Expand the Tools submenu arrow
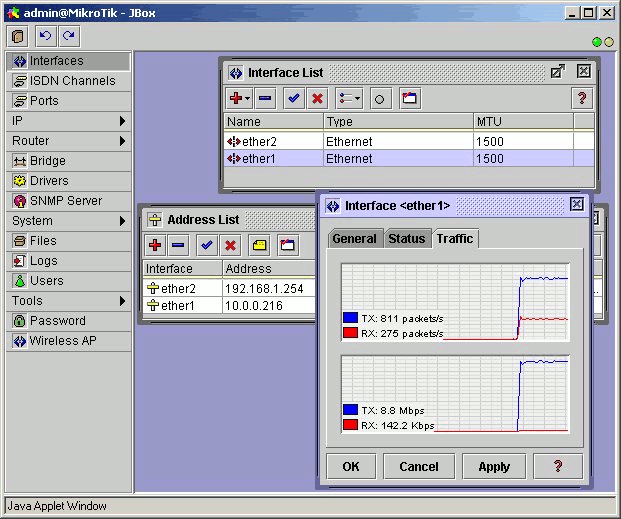Image resolution: width=621 pixels, height=519 pixels. click(122, 301)
